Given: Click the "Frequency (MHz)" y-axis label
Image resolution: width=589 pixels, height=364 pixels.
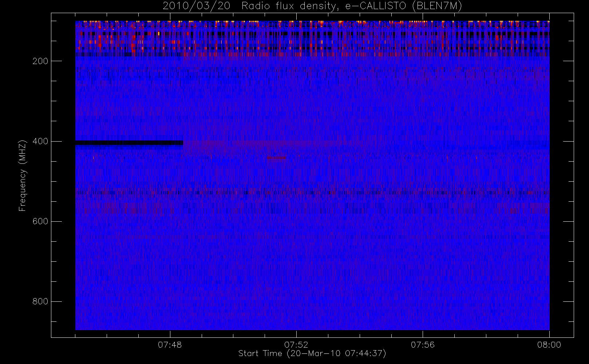Looking at the screenshot, I should [23, 175].
